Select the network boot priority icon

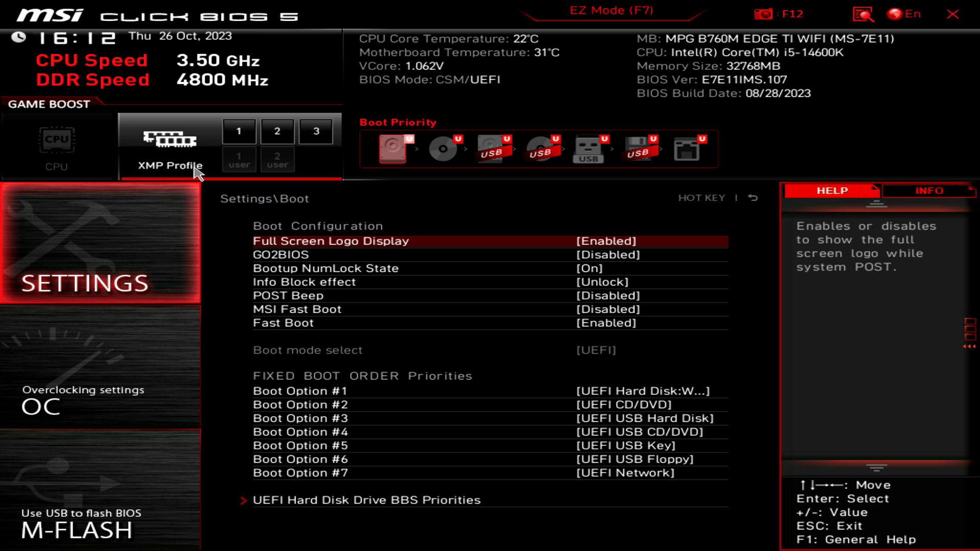tap(687, 148)
